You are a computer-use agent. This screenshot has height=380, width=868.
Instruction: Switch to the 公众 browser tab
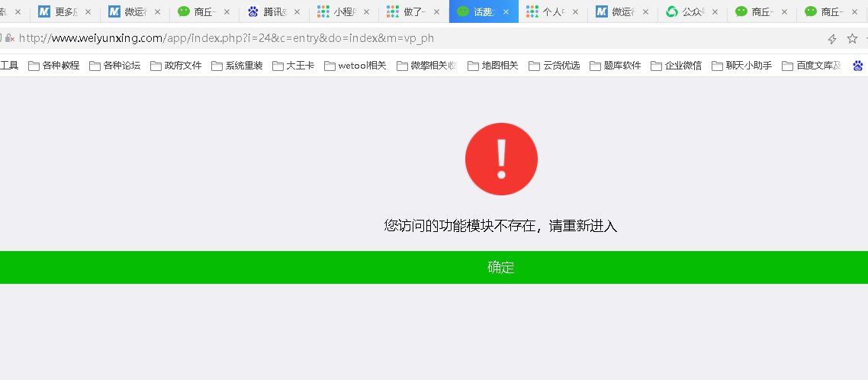[x=692, y=11]
